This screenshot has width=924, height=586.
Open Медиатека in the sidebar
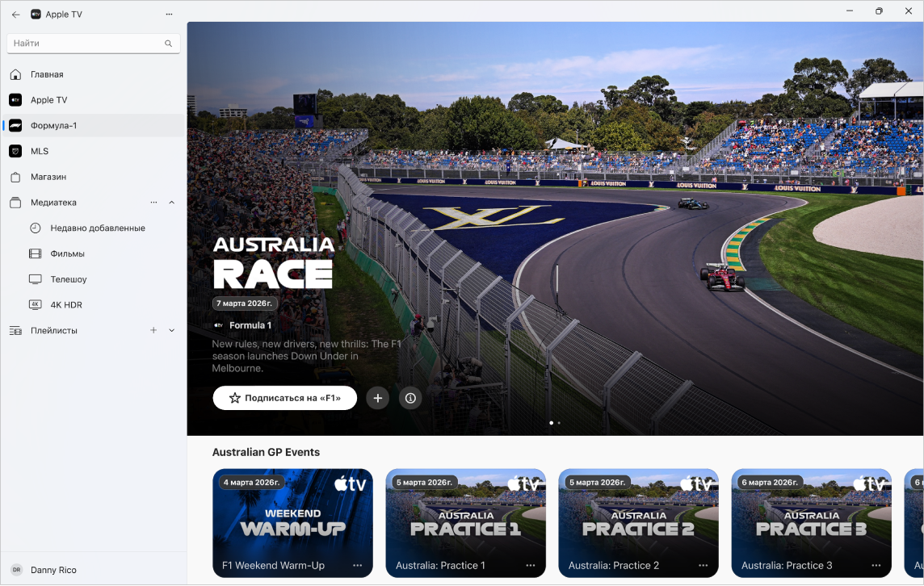[x=93, y=203]
